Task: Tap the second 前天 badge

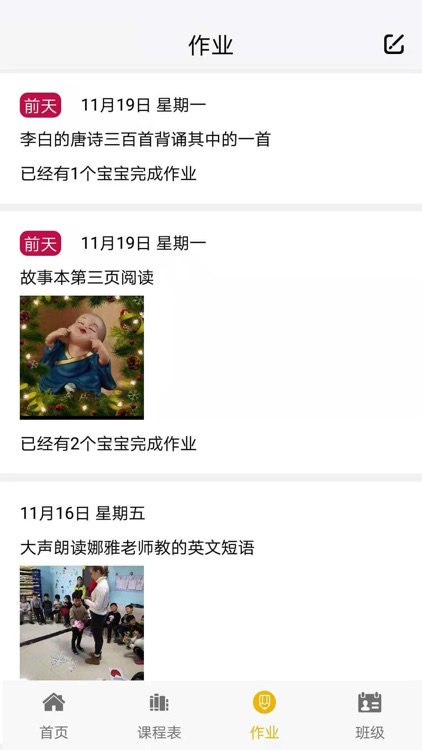Action: click(x=40, y=243)
